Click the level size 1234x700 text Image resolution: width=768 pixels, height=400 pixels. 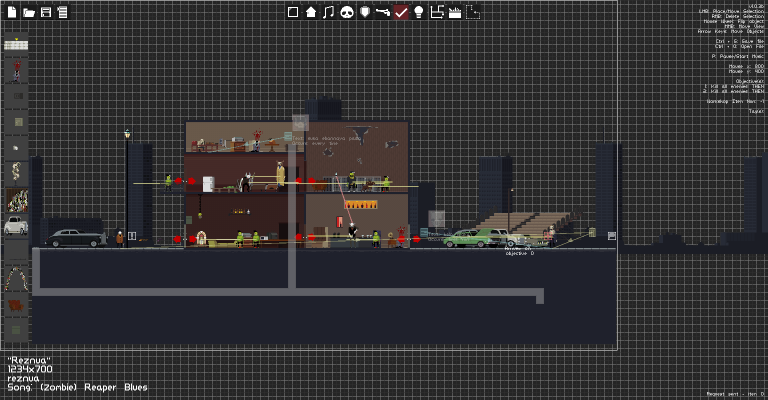(x=30, y=369)
